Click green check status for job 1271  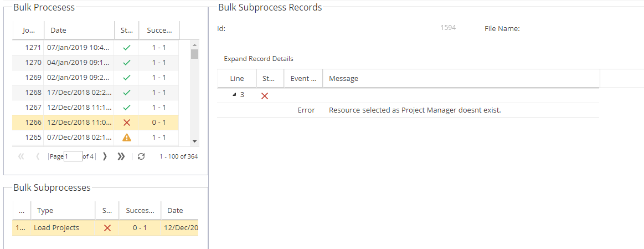(127, 47)
